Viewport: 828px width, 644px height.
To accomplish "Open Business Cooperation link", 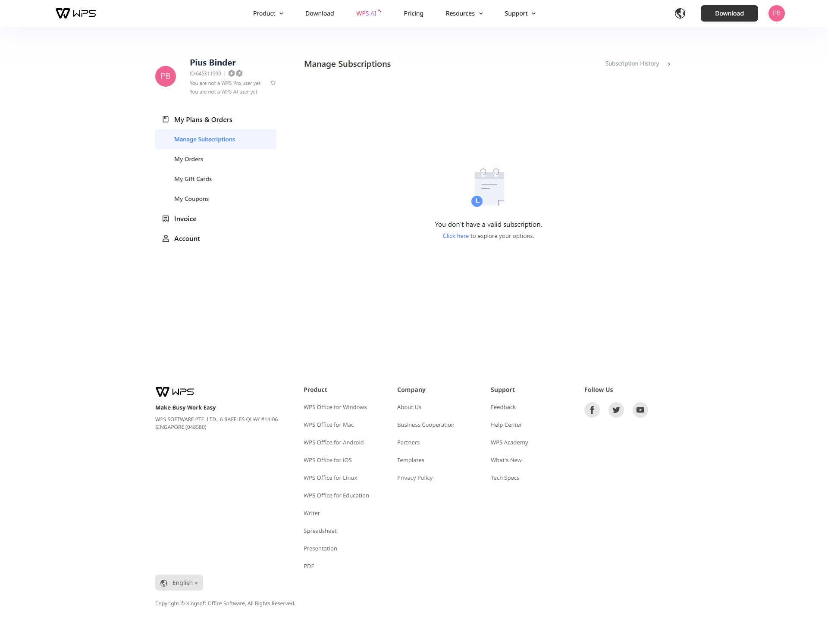I will (x=426, y=425).
